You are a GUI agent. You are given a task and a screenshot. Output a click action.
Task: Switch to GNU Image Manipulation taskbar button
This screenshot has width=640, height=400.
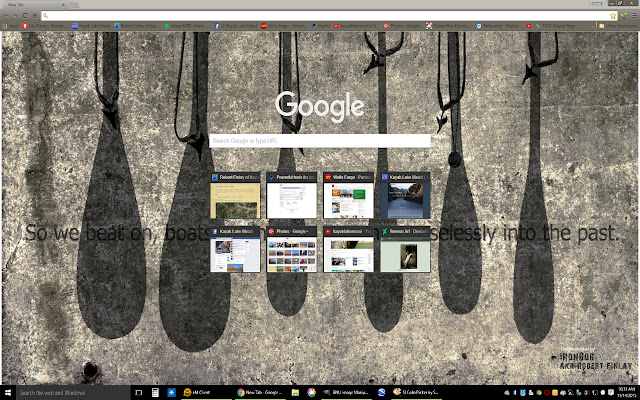347,393
